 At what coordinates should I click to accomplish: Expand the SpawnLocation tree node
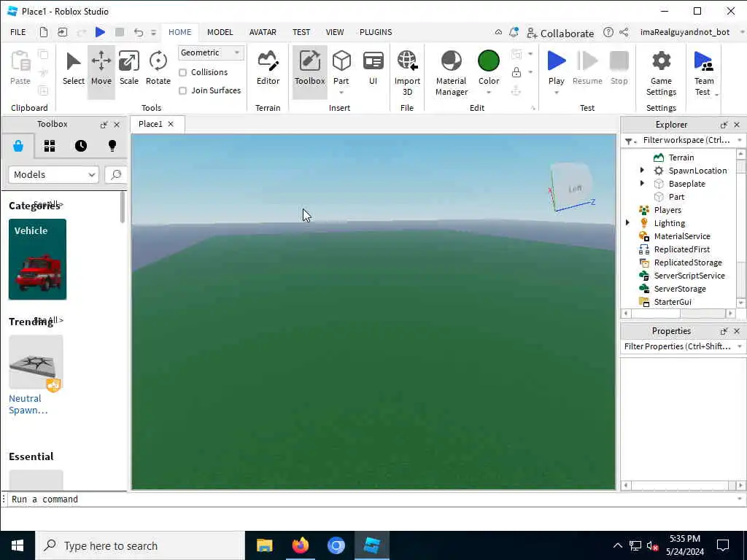point(642,171)
